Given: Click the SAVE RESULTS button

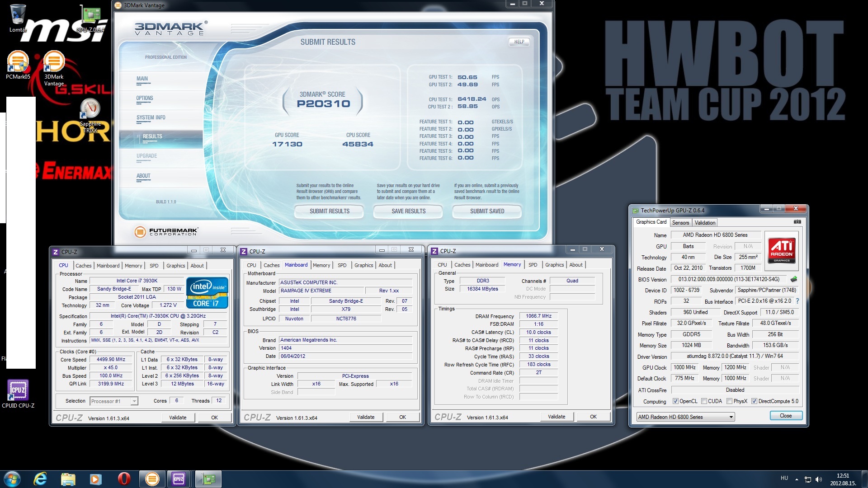Looking at the screenshot, I should 408,211.
